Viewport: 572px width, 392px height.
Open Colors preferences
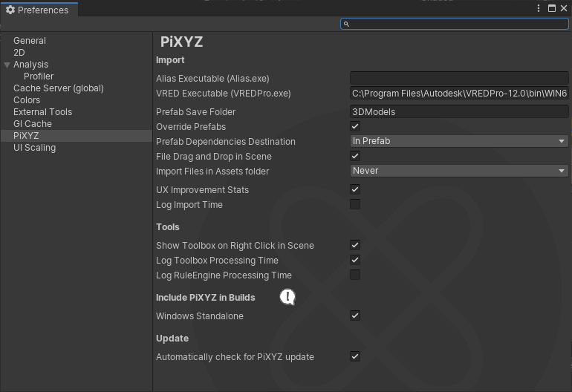click(27, 100)
